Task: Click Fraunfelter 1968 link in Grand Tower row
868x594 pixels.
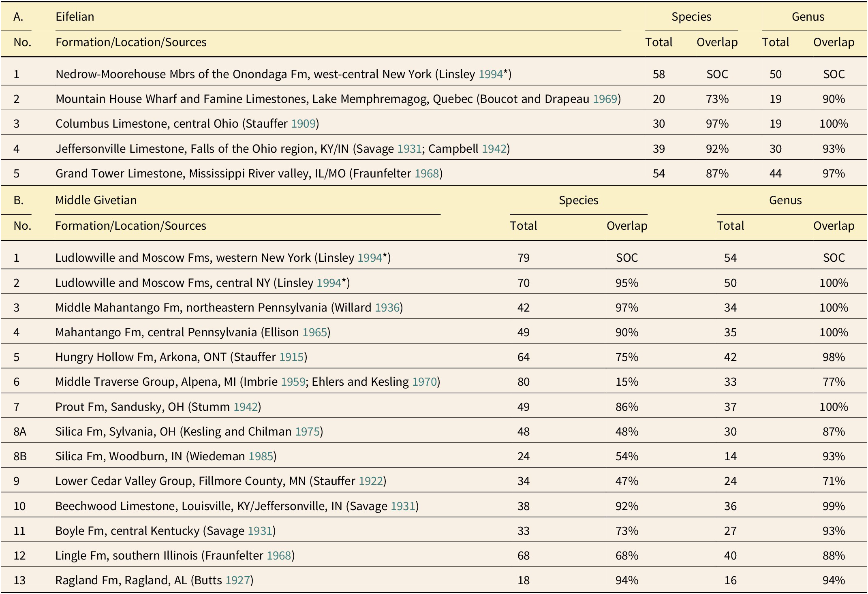Action: click(427, 173)
